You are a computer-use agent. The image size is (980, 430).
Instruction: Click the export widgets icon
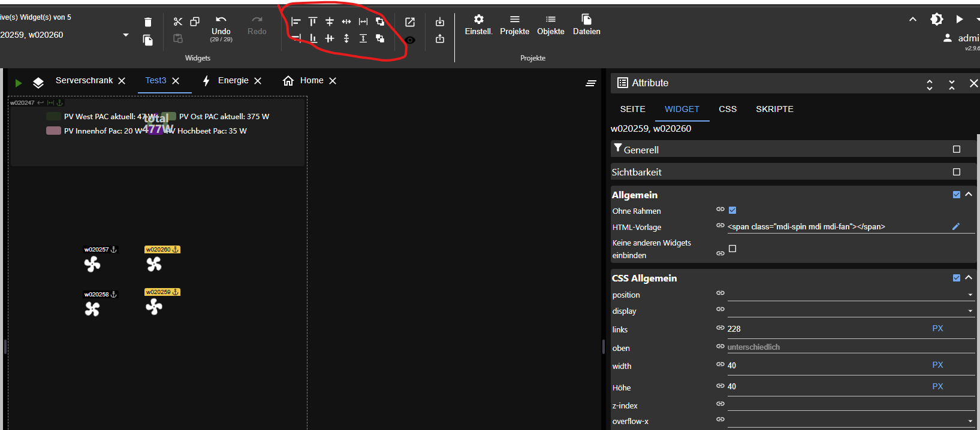click(x=440, y=39)
